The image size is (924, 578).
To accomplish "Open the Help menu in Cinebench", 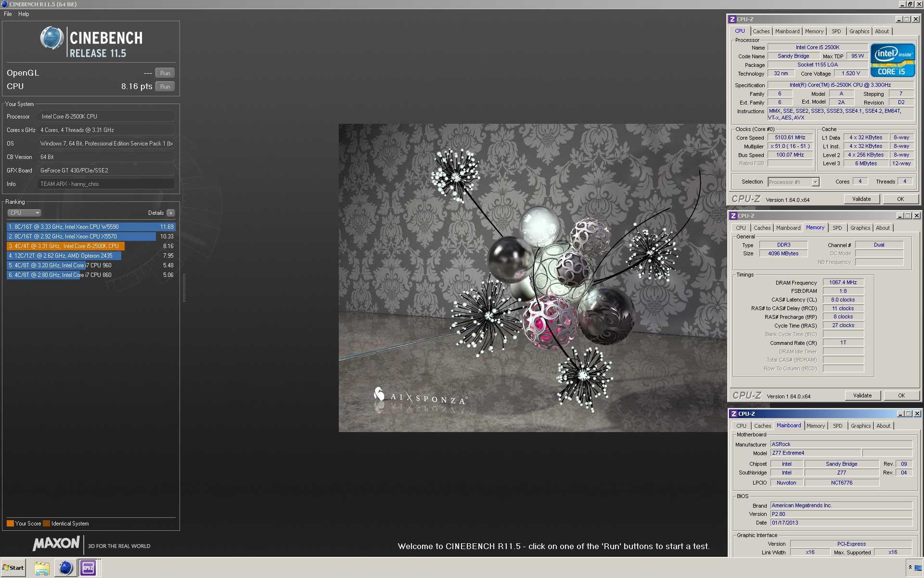I will point(24,14).
